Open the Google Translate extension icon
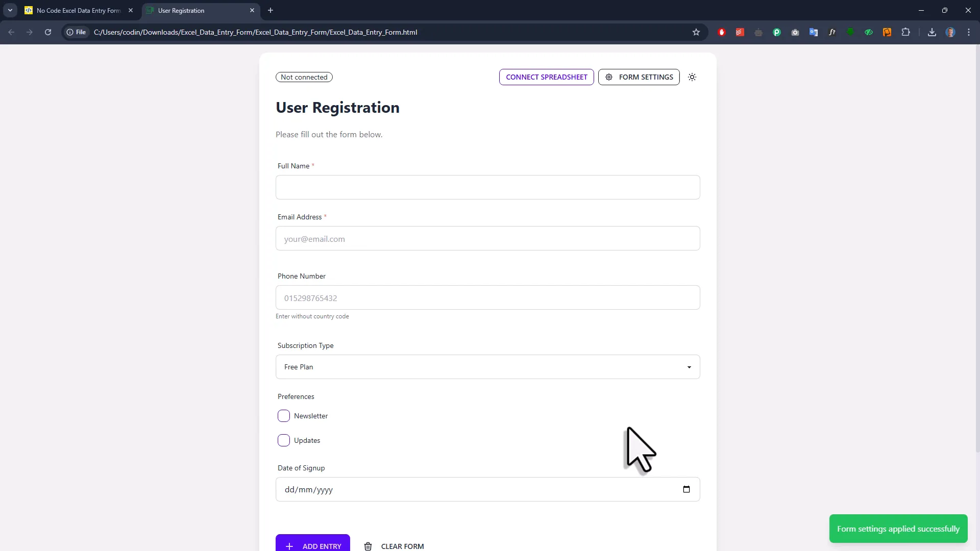Viewport: 980px width, 551px height. pyautogui.click(x=814, y=32)
